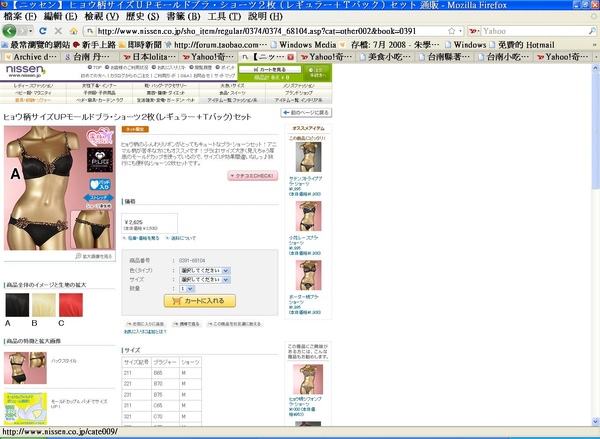Image resolution: width=600 pixels, height=439 pixels.
Task: Open reviews with クチコミCHECK! button
Action: coord(253,176)
